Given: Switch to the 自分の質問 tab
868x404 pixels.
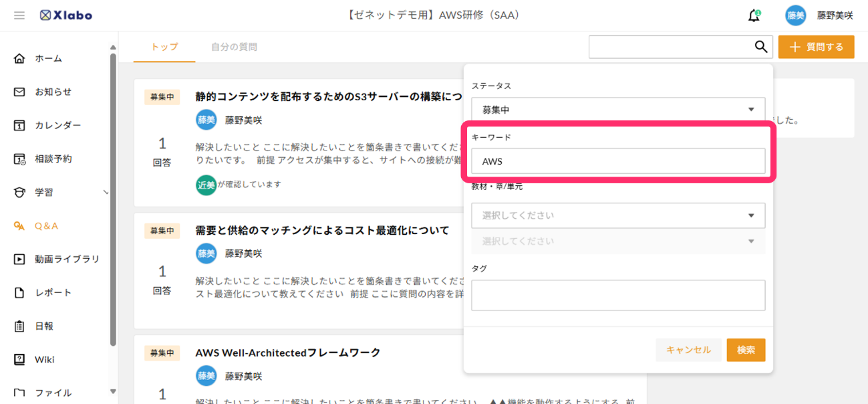Looking at the screenshot, I should coord(234,47).
